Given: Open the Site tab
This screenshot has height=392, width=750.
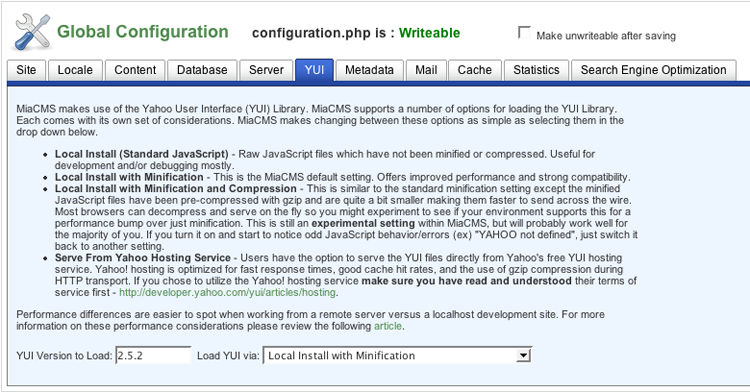Looking at the screenshot, I should [26, 70].
